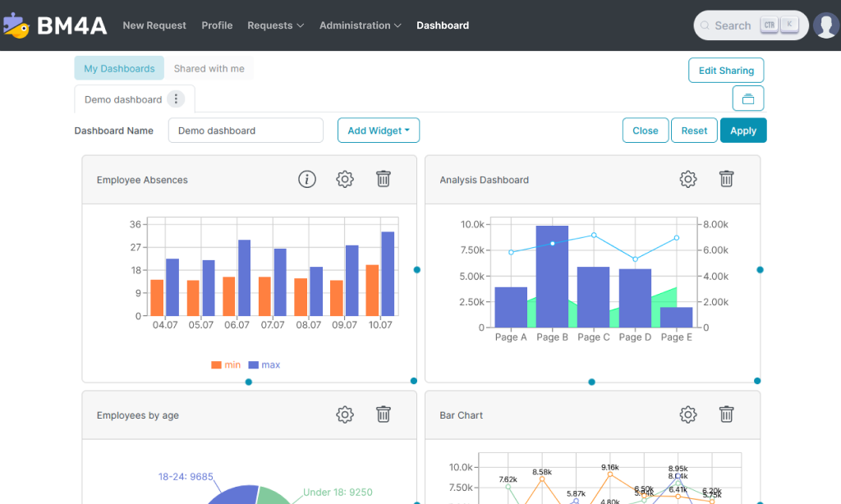The image size is (841, 504).
Task: Click Analysis Dashboard bottom-edge resize handle
Action: pyautogui.click(x=591, y=383)
